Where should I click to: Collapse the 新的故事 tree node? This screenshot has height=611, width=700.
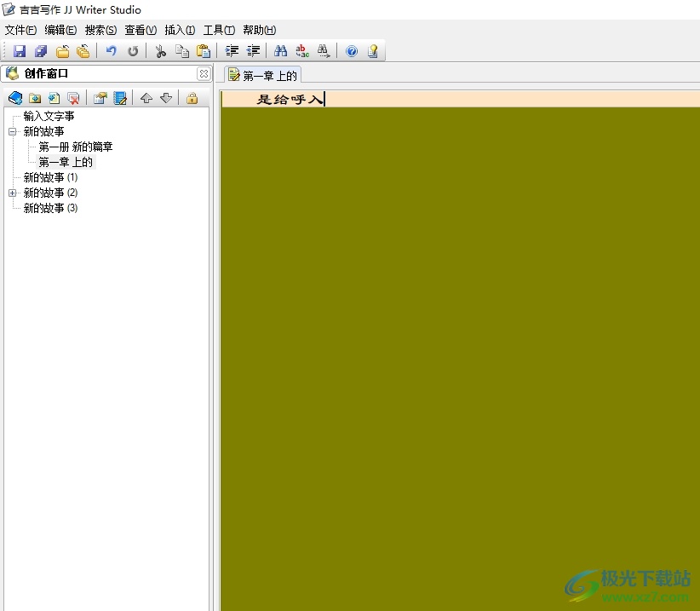click(13, 132)
